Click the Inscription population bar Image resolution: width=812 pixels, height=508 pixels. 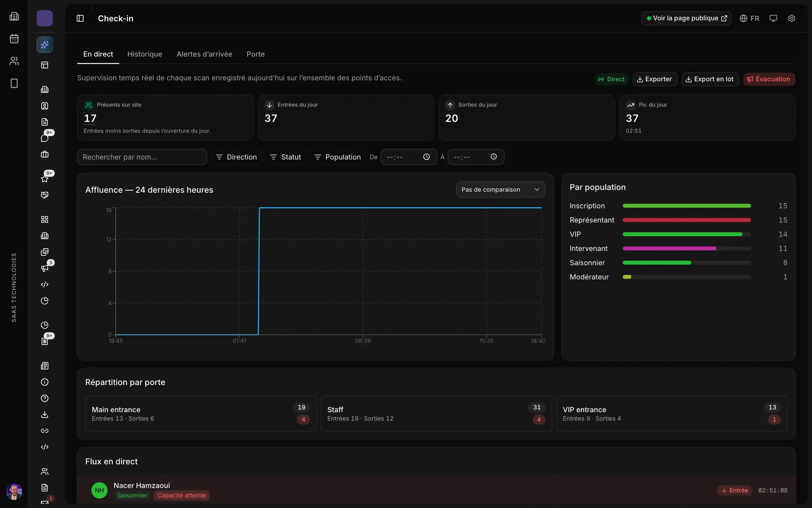(687, 206)
